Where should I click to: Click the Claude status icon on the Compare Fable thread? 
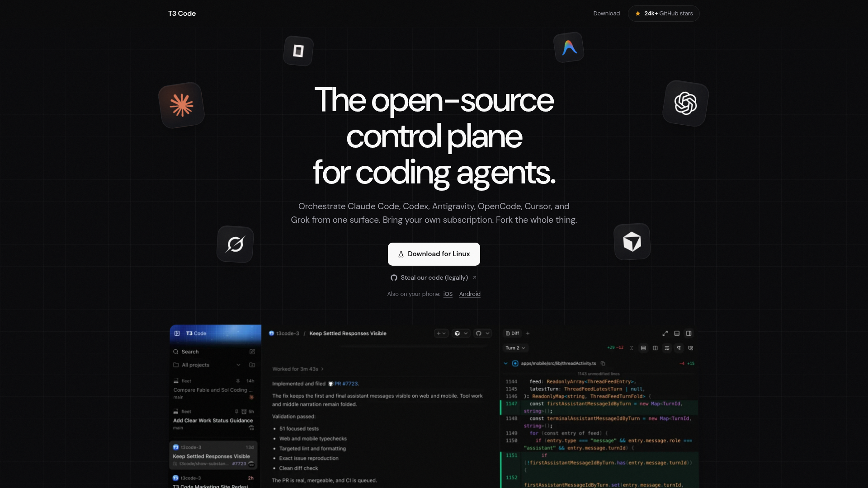point(252,397)
